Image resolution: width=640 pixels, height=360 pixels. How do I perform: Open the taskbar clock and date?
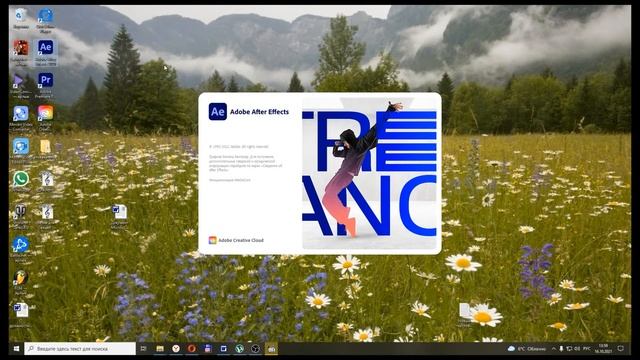coord(602,349)
